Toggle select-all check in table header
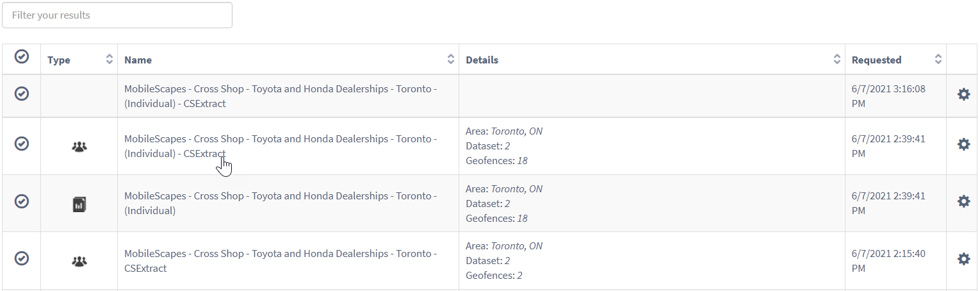Screen dimensions: 980x291 pyautogui.click(x=22, y=57)
